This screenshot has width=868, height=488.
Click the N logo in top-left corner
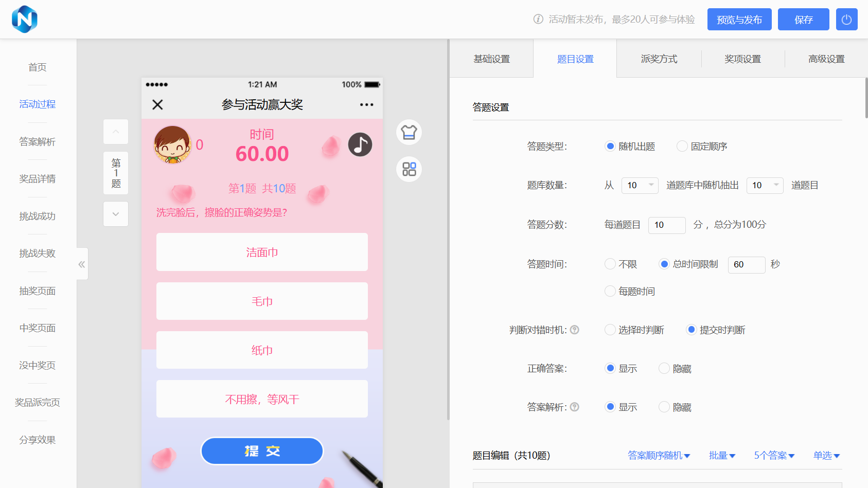pos(24,19)
